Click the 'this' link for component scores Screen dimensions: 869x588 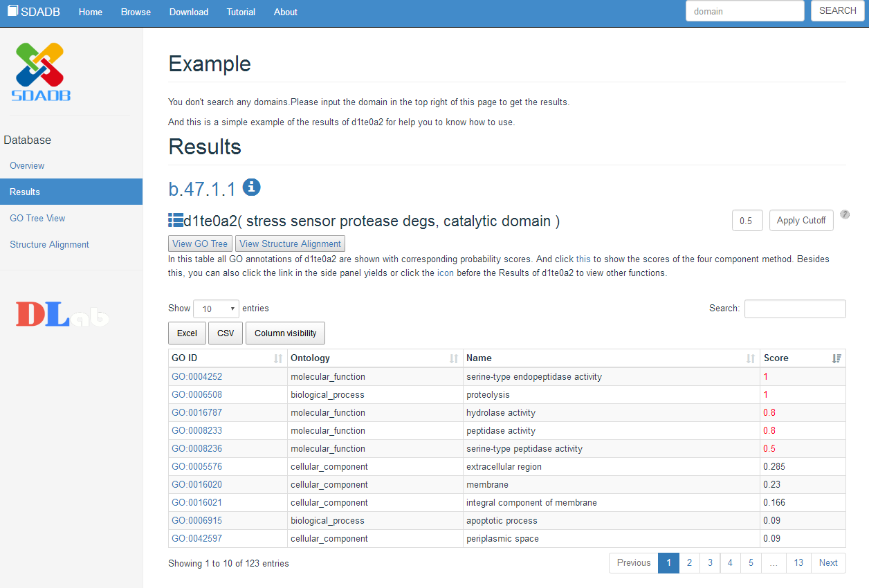[583, 259]
